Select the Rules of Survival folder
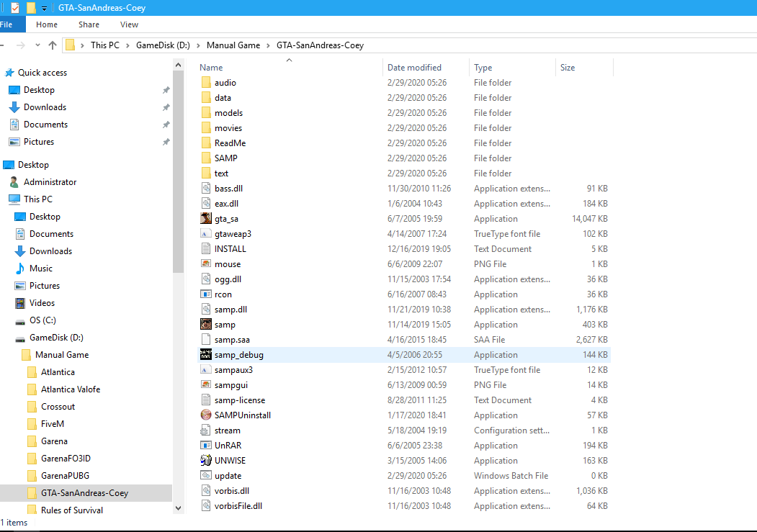Viewport: 757px width, 532px height. [x=72, y=510]
